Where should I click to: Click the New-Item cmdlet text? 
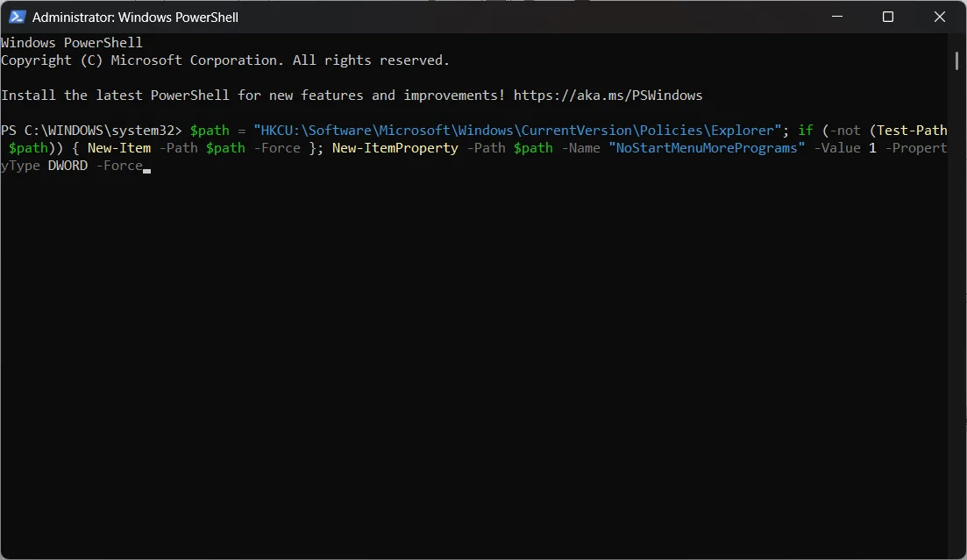tap(119, 147)
